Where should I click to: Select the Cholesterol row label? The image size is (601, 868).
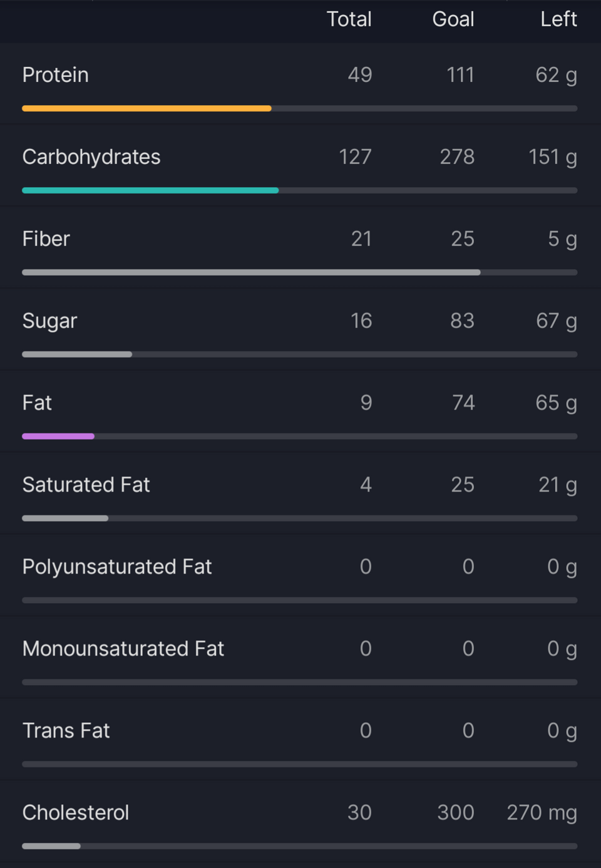tap(76, 812)
